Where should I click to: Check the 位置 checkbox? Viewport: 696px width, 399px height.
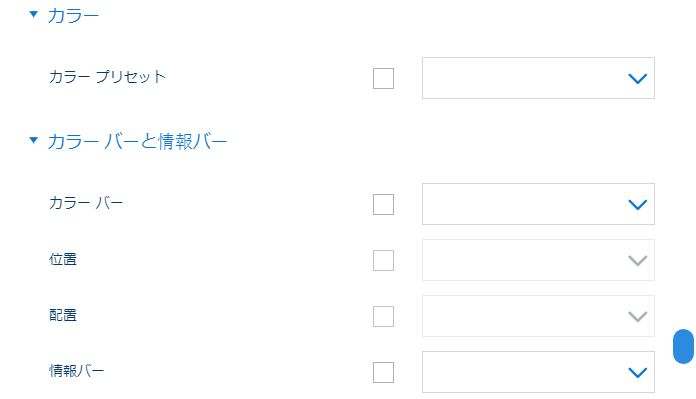(x=384, y=260)
